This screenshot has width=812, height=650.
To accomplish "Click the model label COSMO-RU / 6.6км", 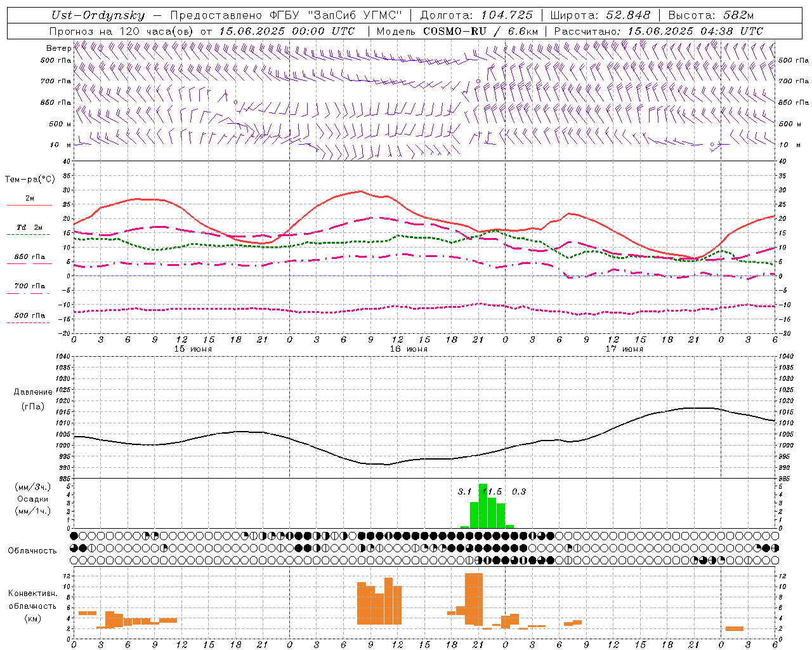I will 481,30.
